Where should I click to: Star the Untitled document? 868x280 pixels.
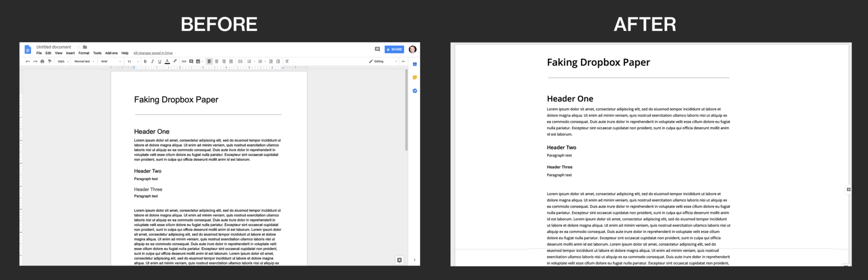point(79,47)
